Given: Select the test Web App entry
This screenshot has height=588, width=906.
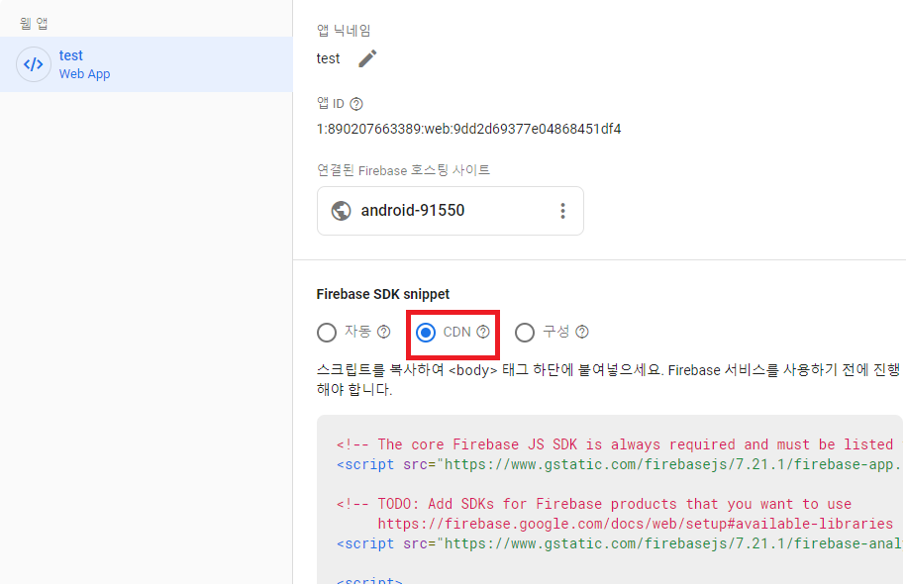Looking at the screenshot, I should tap(147, 64).
